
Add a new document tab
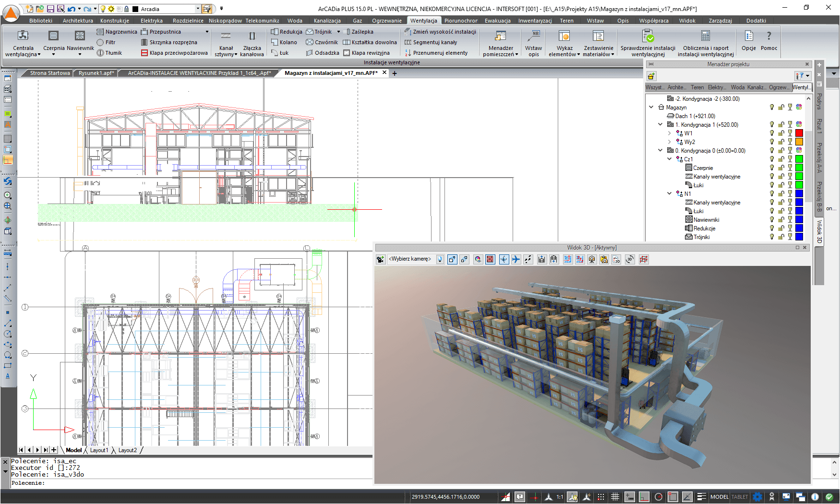pos(395,73)
